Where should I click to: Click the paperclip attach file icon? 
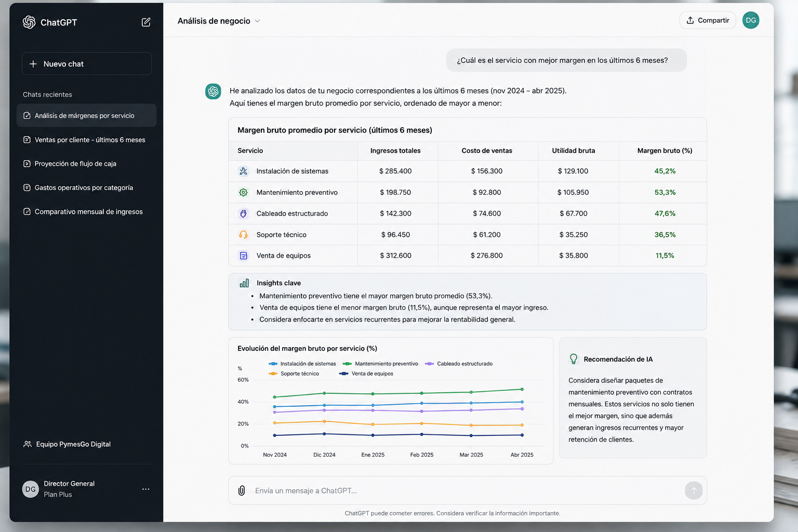[x=242, y=490]
